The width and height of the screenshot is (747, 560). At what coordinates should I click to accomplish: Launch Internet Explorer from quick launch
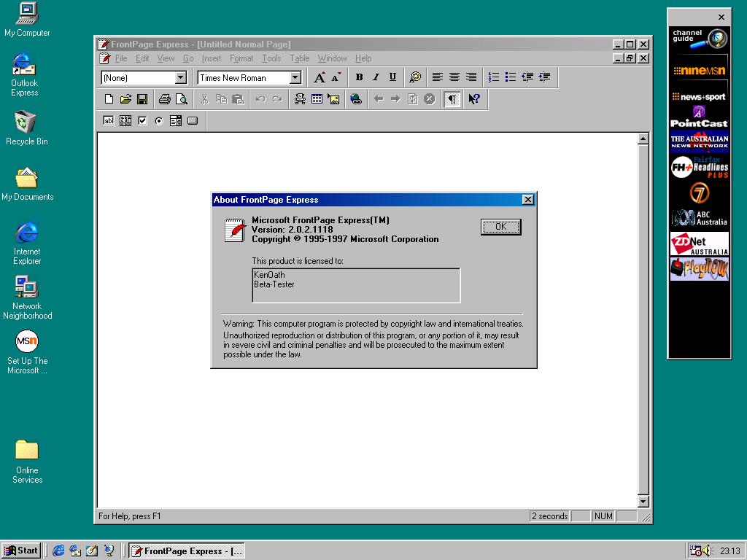[x=58, y=551]
